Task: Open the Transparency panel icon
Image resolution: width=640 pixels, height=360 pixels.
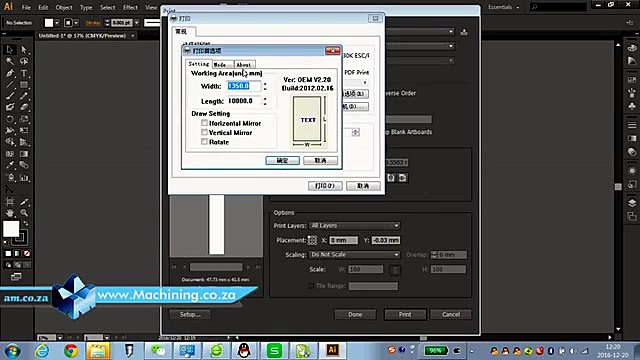Action: [x=632, y=152]
